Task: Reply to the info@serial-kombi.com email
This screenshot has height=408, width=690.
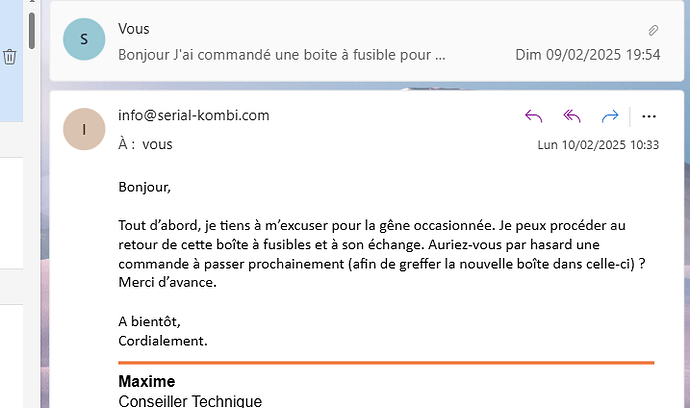Action: [533, 117]
